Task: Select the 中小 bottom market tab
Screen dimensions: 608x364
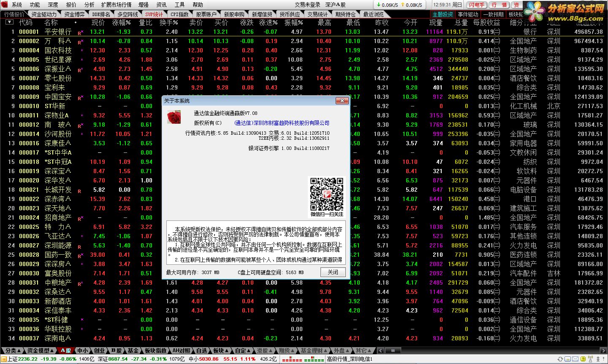Action: coord(83,350)
